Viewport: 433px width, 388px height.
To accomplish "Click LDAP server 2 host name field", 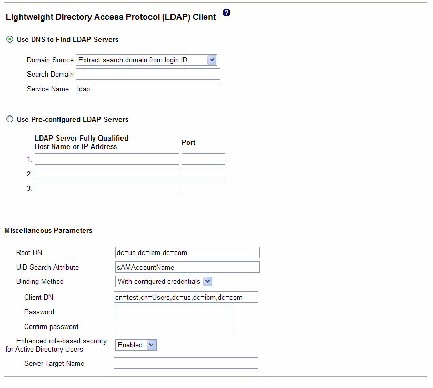I will click(x=107, y=174).
